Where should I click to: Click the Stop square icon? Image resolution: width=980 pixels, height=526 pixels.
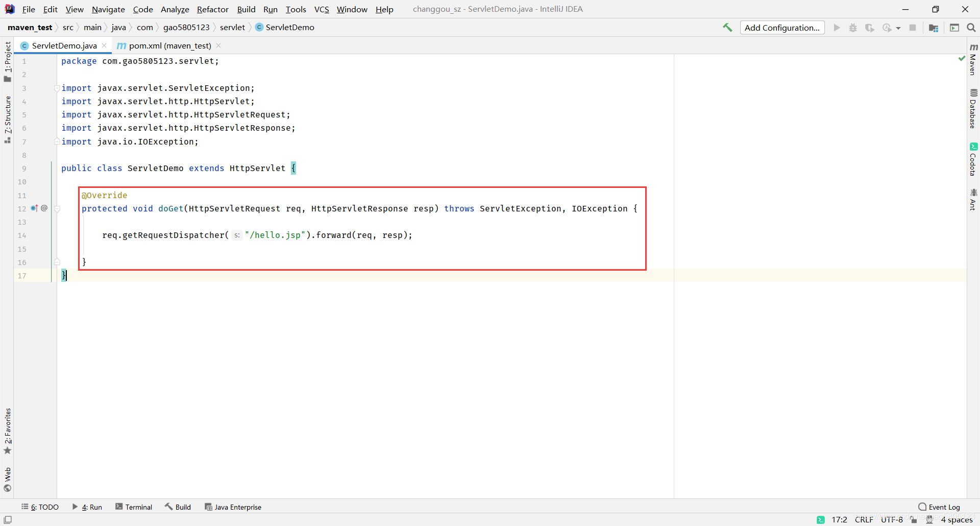click(x=913, y=28)
